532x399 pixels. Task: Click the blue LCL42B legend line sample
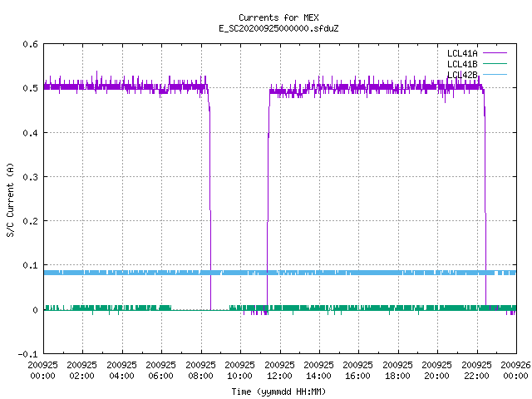pyautogui.click(x=495, y=74)
